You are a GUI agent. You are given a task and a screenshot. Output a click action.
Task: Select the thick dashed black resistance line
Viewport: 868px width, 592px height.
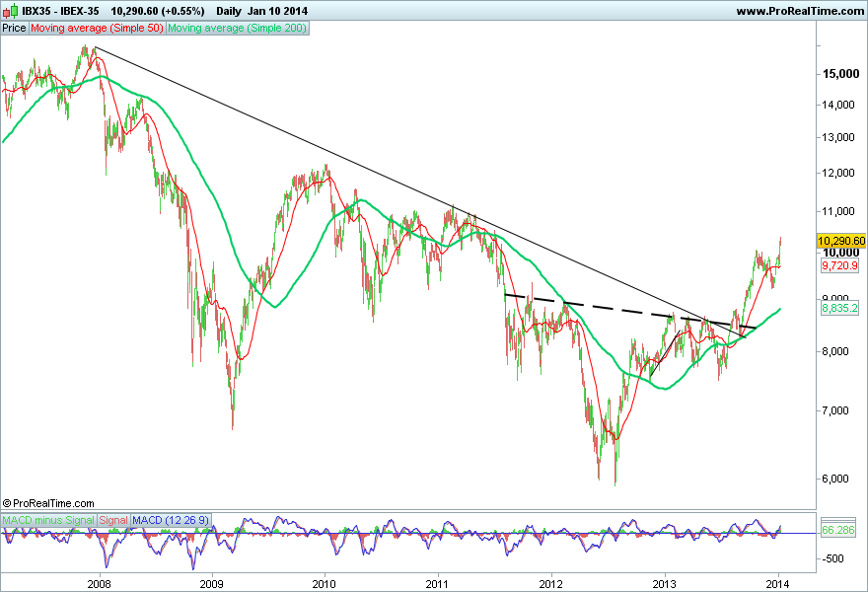pos(630,311)
